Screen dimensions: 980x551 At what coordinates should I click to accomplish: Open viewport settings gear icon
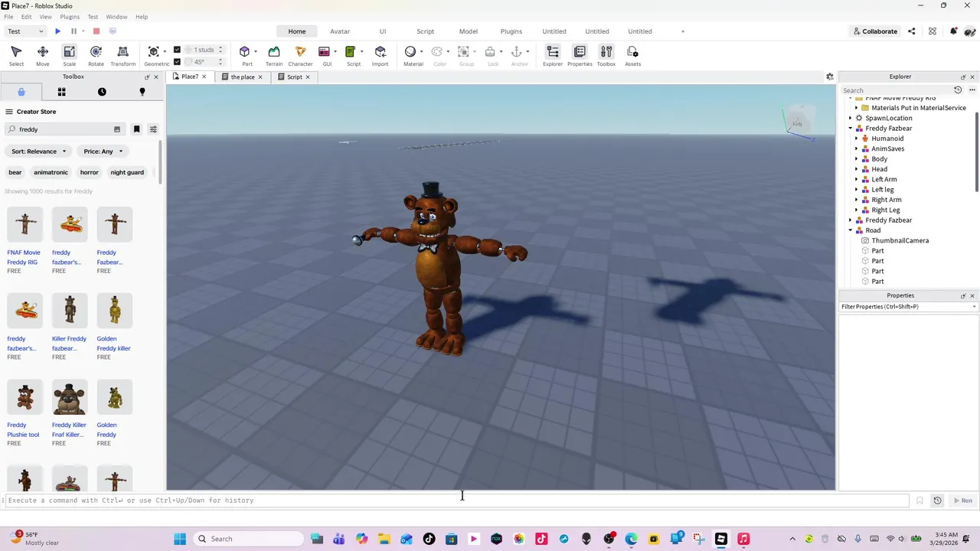pos(829,77)
